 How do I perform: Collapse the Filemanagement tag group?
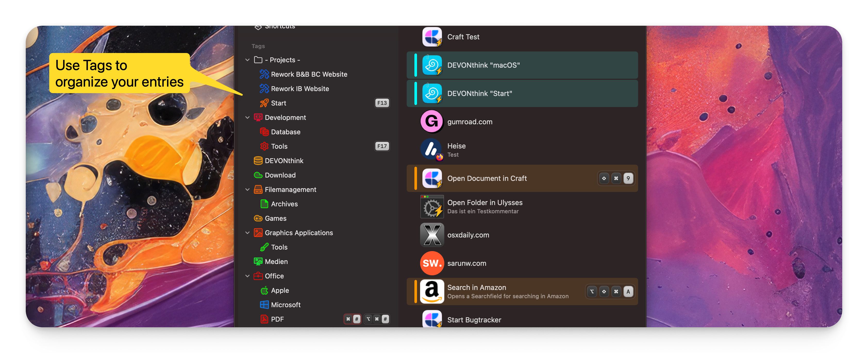247,189
